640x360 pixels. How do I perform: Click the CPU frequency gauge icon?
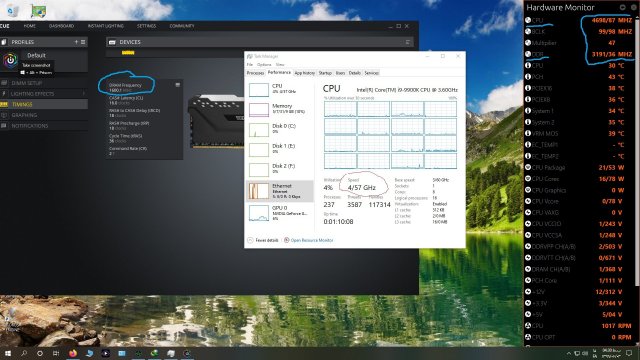point(528,20)
